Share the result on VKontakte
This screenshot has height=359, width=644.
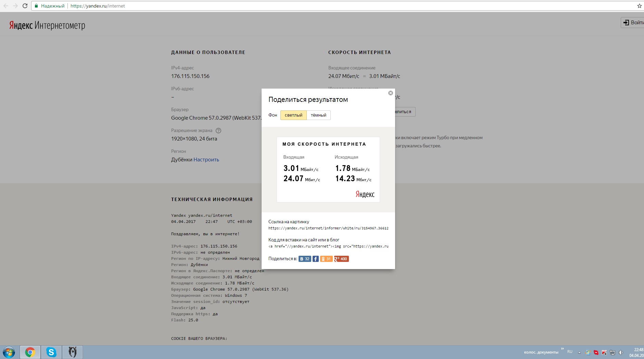coord(305,259)
